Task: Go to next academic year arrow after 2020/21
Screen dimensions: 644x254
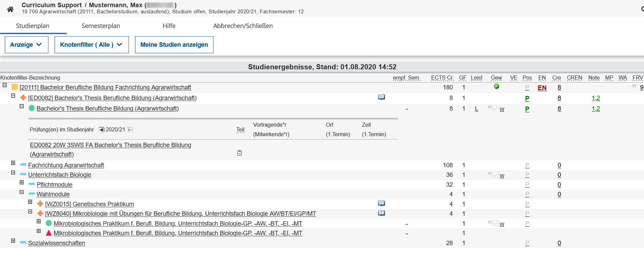Action: 130,130
